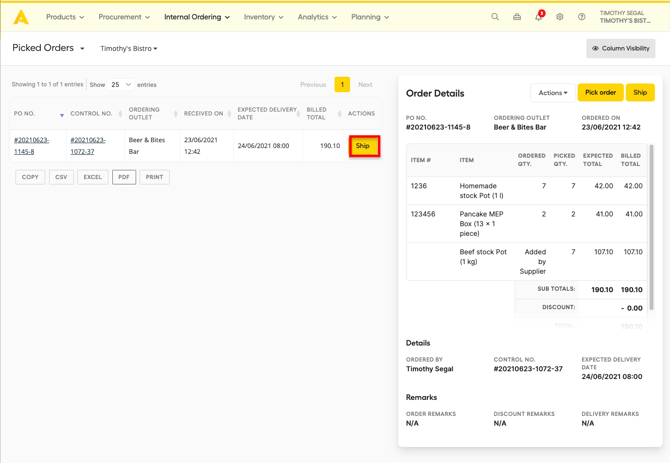Image resolution: width=670 pixels, height=463 pixels.
Task: Open help question mark icon
Action: 582,17
